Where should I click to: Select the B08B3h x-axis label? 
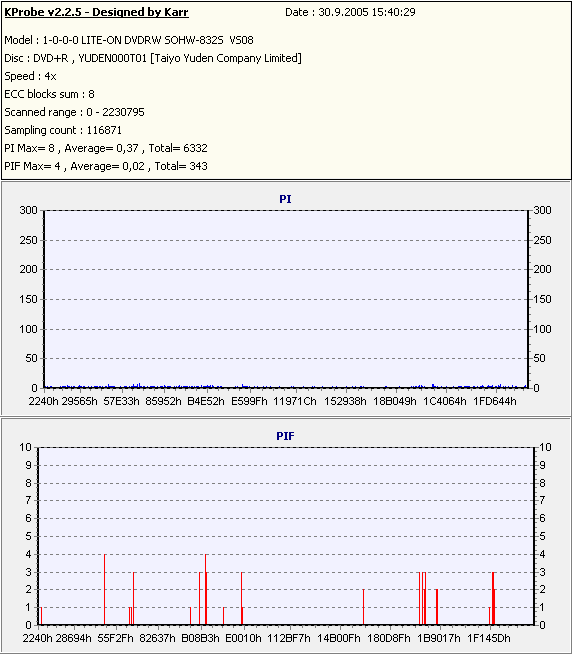pos(200,638)
